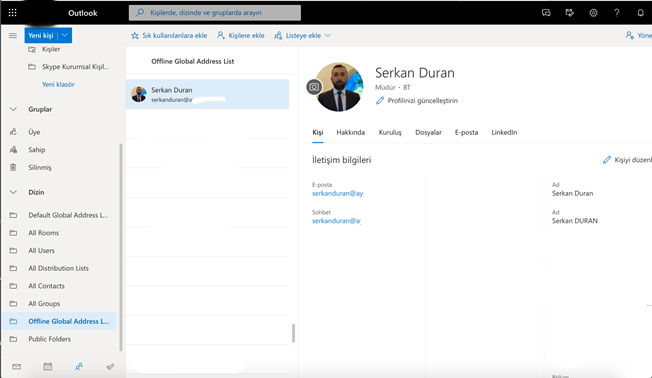
Task: Open settings gear icon in header
Action: point(593,13)
